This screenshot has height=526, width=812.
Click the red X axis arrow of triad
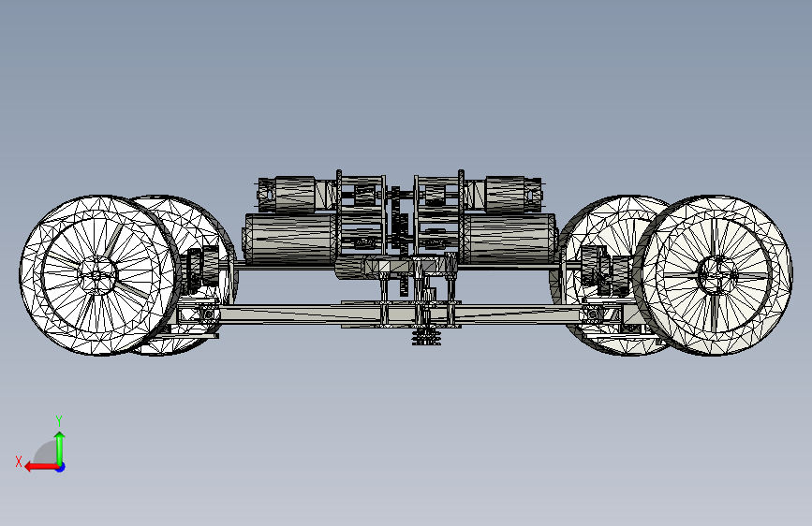[40, 467]
